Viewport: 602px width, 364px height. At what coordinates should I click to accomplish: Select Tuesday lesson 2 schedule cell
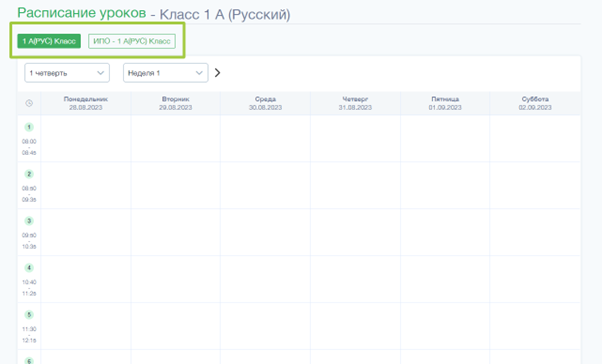point(175,185)
